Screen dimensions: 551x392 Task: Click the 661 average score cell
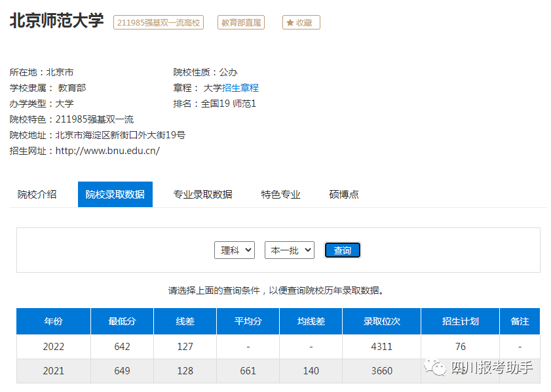click(248, 371)
